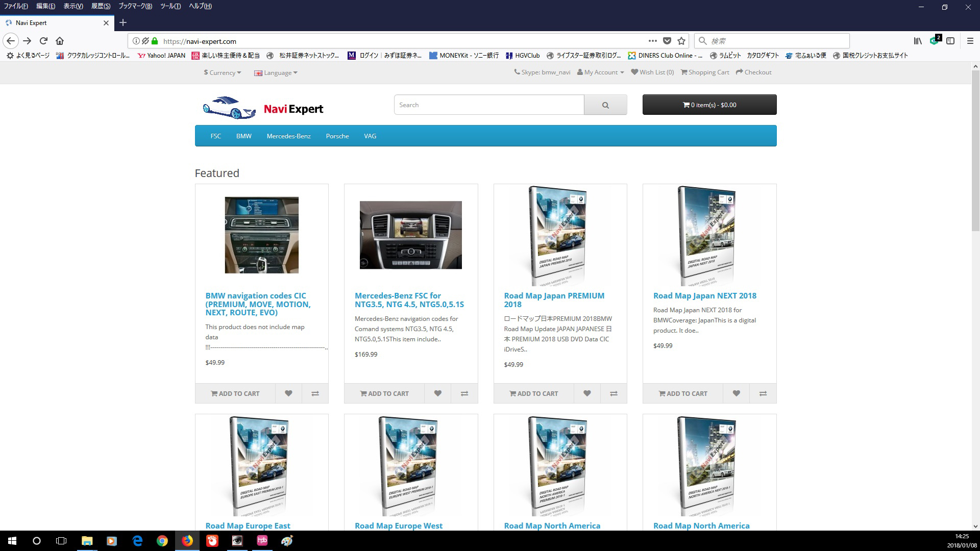
Task: Select the VAG category in navigation bar
Action: [x=370, y=136]
